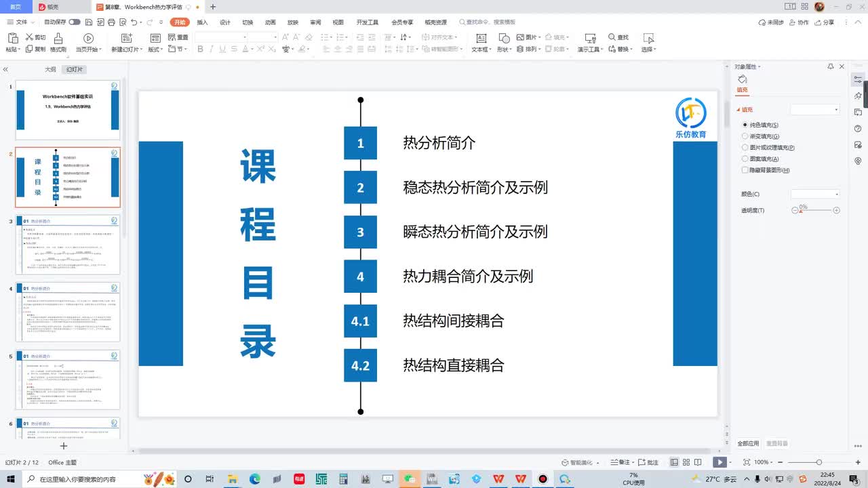868x488 pixels.
Task: Open the font name combo box
Action: (220, 37)
